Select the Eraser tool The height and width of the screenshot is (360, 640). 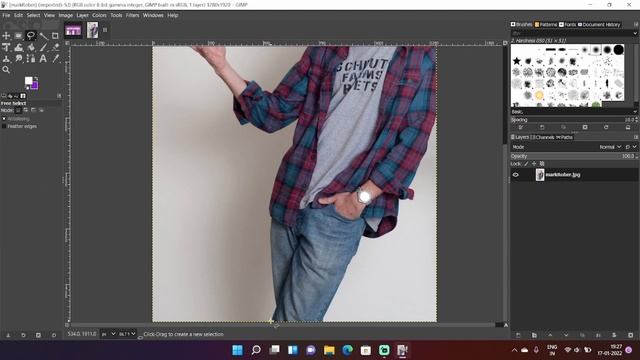56,47
